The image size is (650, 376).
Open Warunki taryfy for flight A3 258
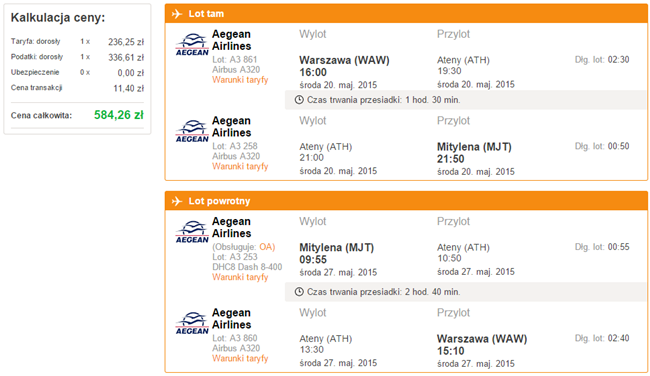click(240, 166)
